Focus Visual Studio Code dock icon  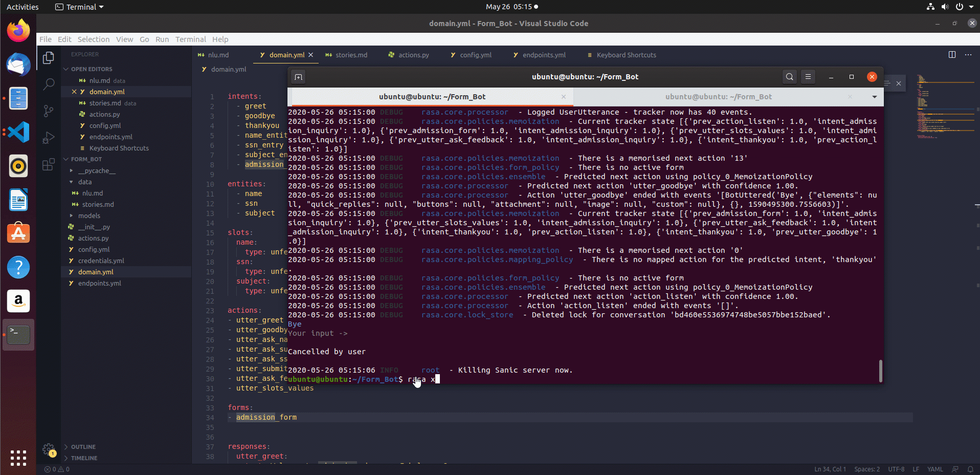point(18,132)
